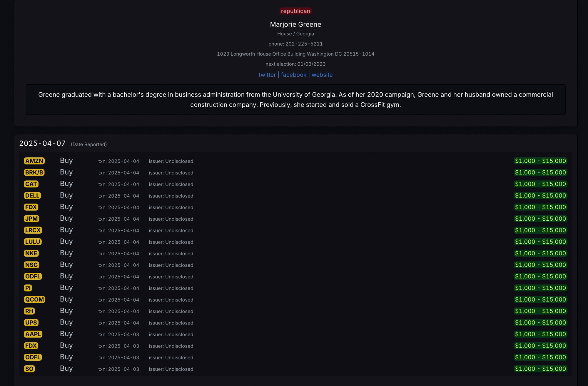Click the RH ticker badge

click(x=29, y=311)
